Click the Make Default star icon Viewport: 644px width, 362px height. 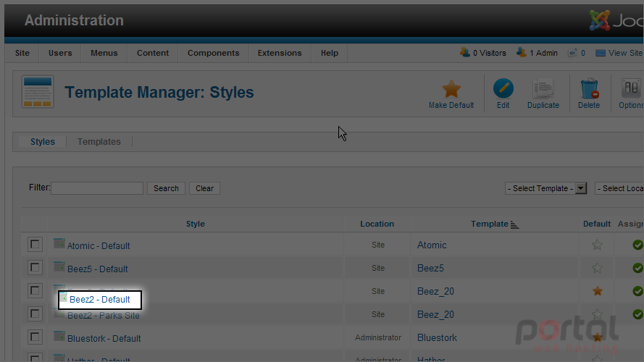[451, 89]
